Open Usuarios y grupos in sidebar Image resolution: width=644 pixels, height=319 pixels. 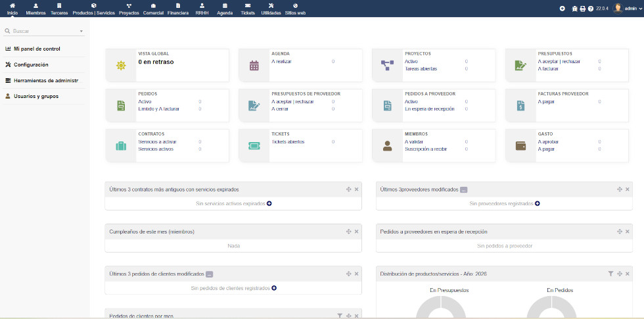point(35,96)
